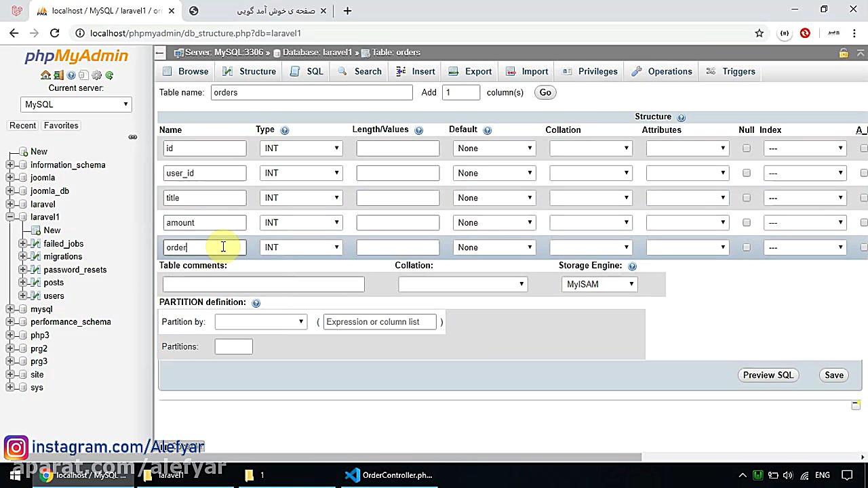Open the Operations tab
Screen dimensions: 868x488
(661, 71)
